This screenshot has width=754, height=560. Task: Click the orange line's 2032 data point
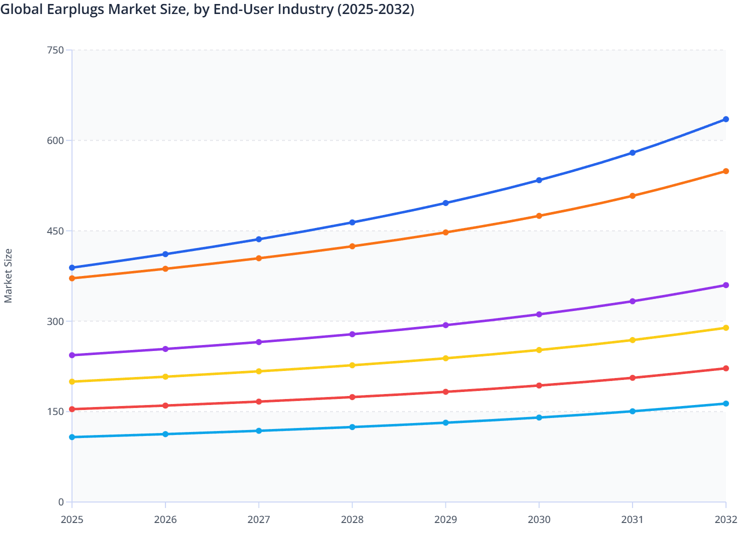pos(725,171)
